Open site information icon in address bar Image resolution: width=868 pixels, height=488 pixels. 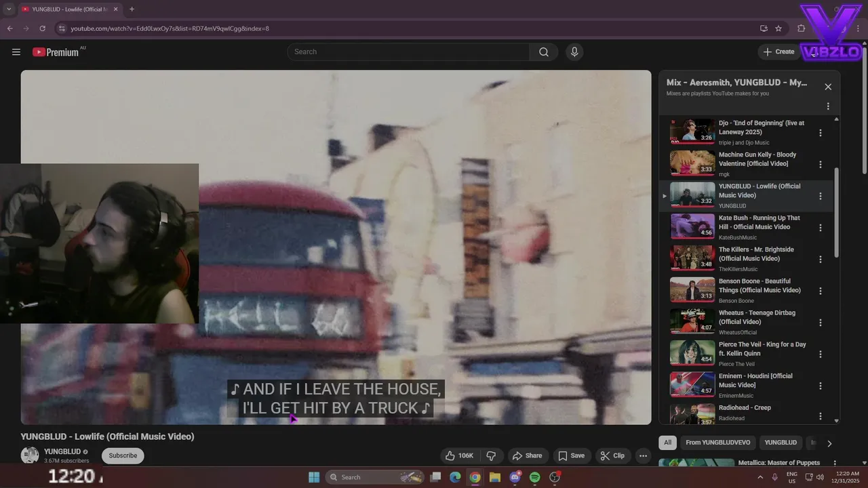pyautogui.click(x=62, y=28)
